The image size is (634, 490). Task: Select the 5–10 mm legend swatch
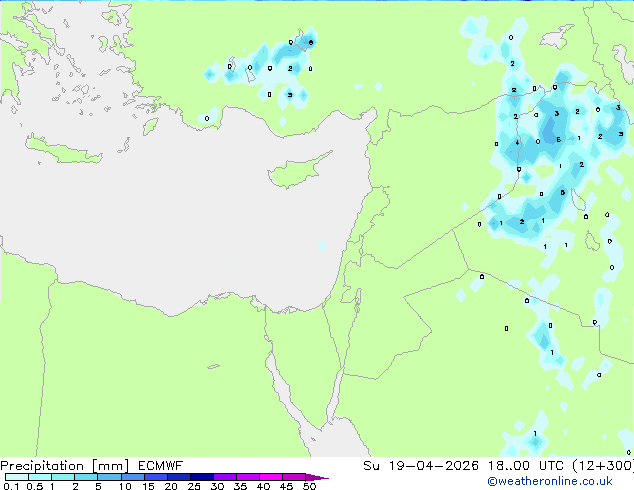(109, 477)
